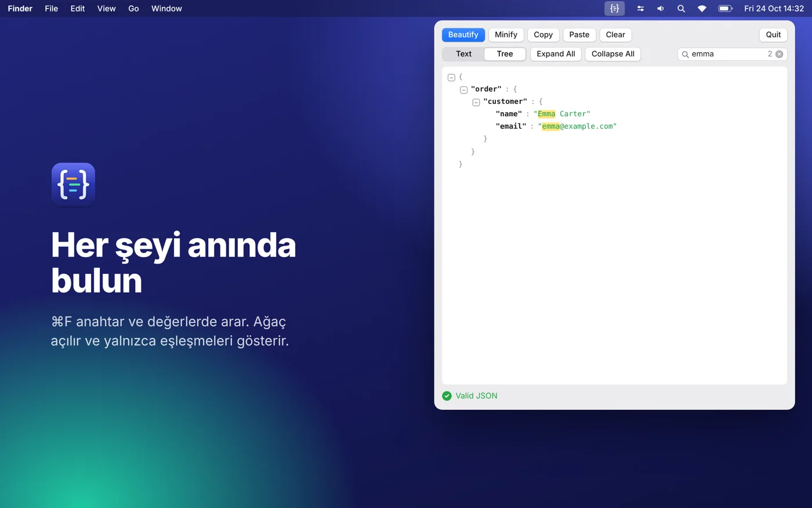Screen dimensions: 812x508
Task: Collapse the "customer" node
Action: pos(476,102)
